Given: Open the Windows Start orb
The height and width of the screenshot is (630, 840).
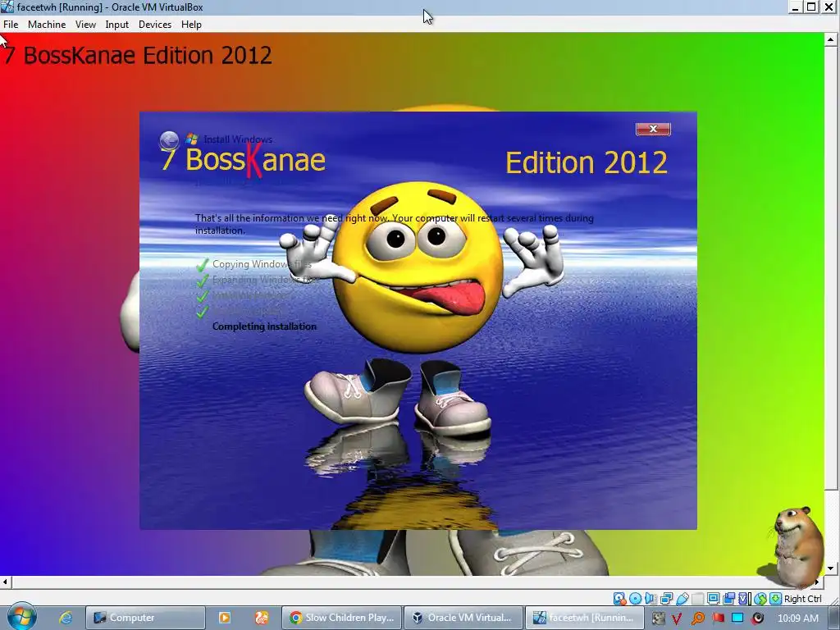Looking at the screenshot, I should 21,617.
